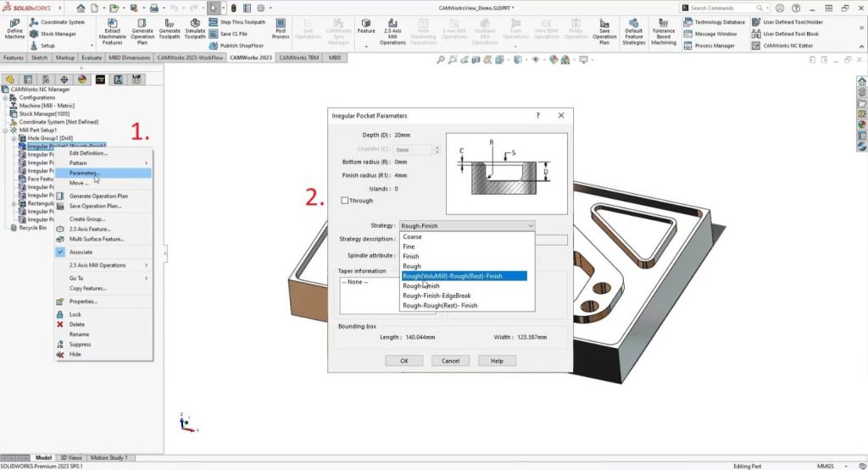Image resolution: width=868 pixels, height=470 pixels.
Task: Expand the Configurations tree node
Action: point(5,97)
